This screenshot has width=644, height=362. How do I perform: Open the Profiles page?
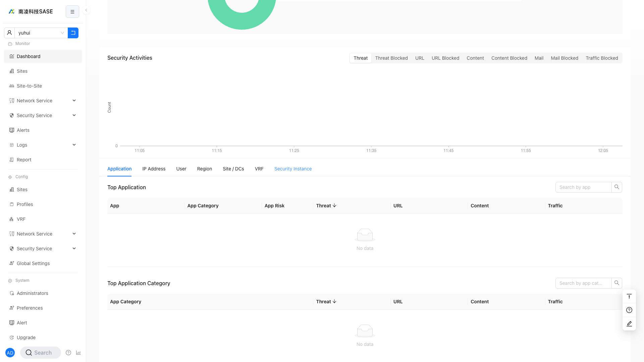click(x=43, y=204)
